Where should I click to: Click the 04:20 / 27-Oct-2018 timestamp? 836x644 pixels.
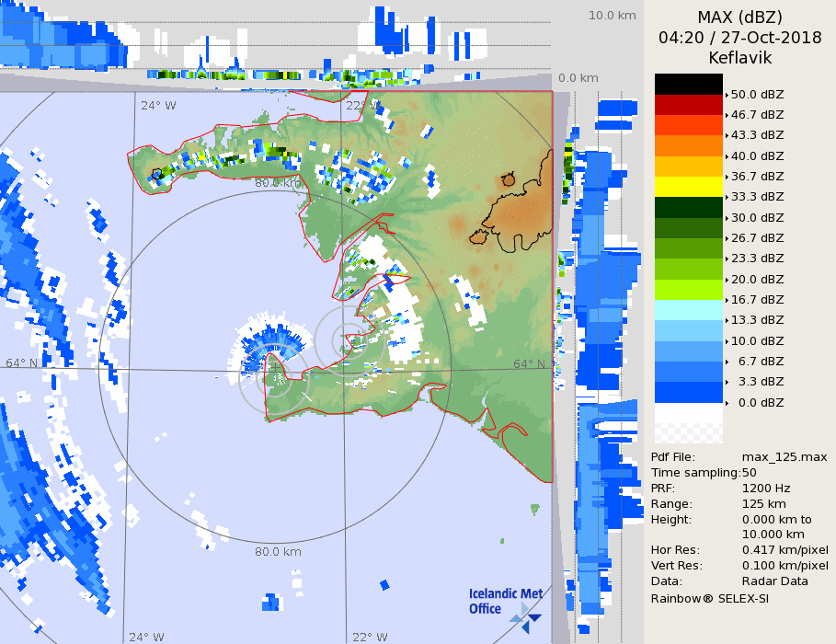pos(739,38)
